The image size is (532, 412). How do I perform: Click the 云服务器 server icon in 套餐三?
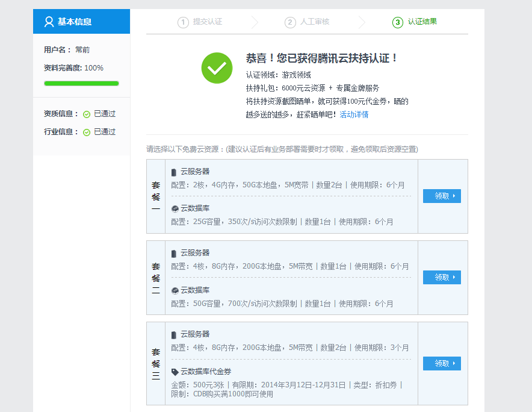[174, 335]
